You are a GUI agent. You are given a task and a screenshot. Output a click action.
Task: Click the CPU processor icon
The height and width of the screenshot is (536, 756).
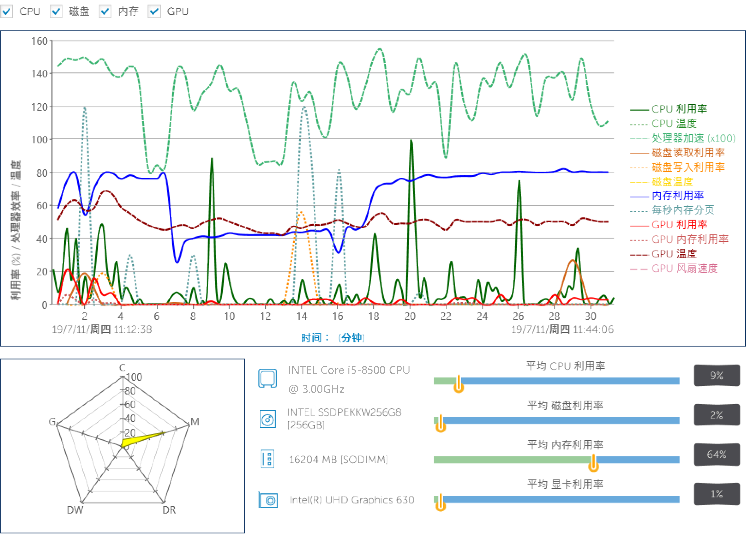coord(267,378)
